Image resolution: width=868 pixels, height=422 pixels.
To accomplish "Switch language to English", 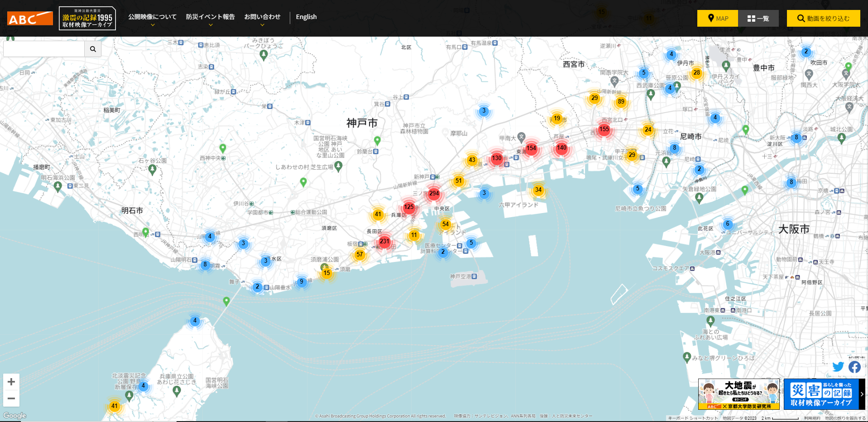I will [x=306, y=17].
